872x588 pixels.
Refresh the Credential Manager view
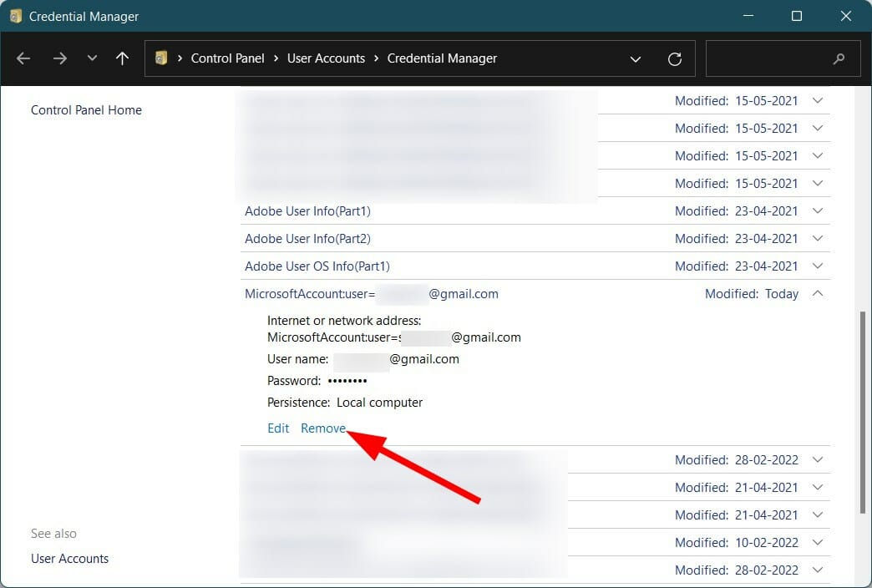pyautogui.click(x=674, y=58)
